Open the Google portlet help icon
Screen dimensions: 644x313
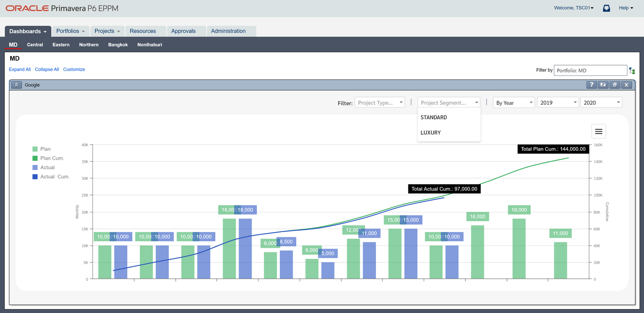[x=592, y=85]
